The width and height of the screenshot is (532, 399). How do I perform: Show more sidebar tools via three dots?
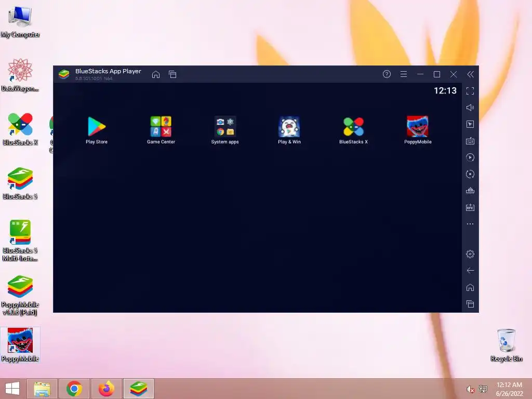click(x=470, y=224)
